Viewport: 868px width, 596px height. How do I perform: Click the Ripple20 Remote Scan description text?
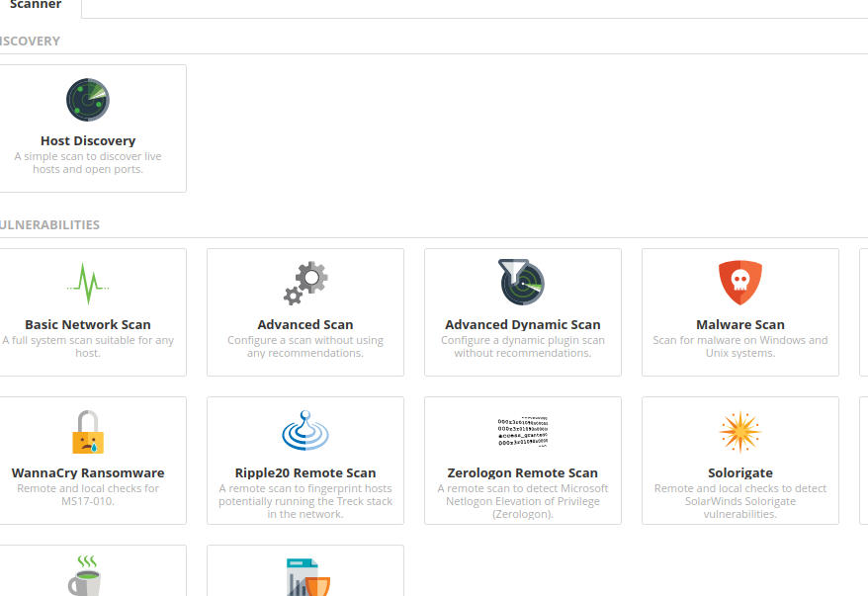click(305, 501)
